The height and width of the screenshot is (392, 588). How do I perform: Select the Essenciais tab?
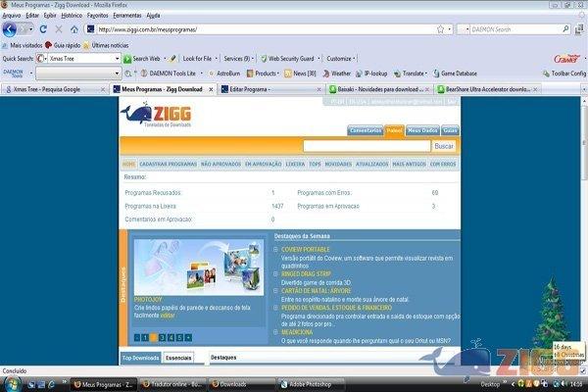point(178,359)
